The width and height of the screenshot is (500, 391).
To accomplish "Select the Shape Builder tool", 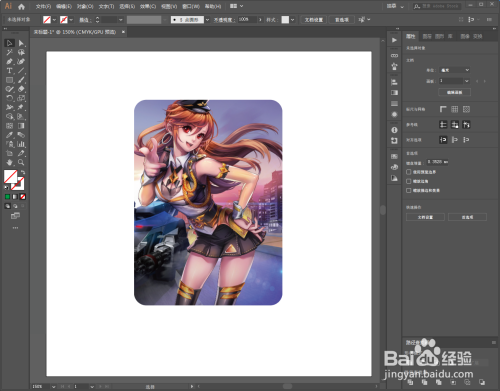I will pos(9,116).
